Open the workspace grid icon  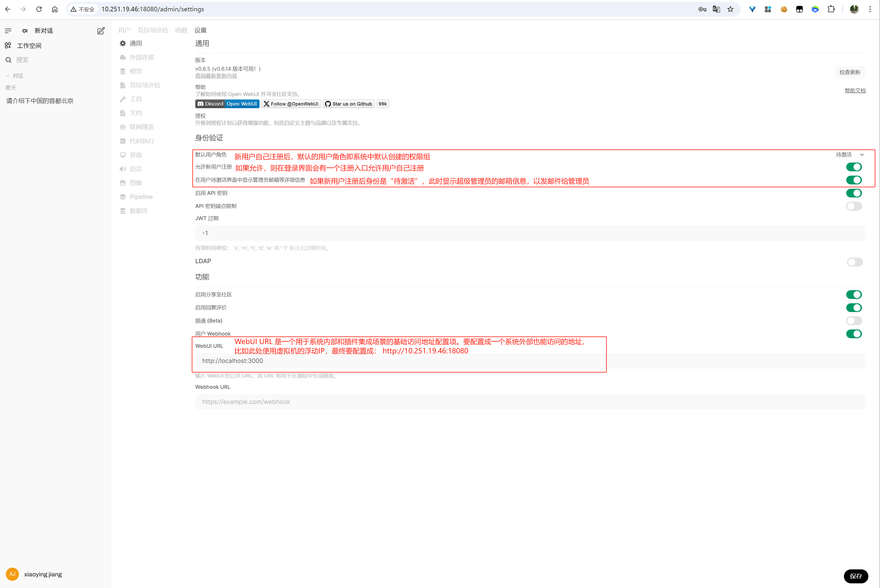(x=8, y=45)
